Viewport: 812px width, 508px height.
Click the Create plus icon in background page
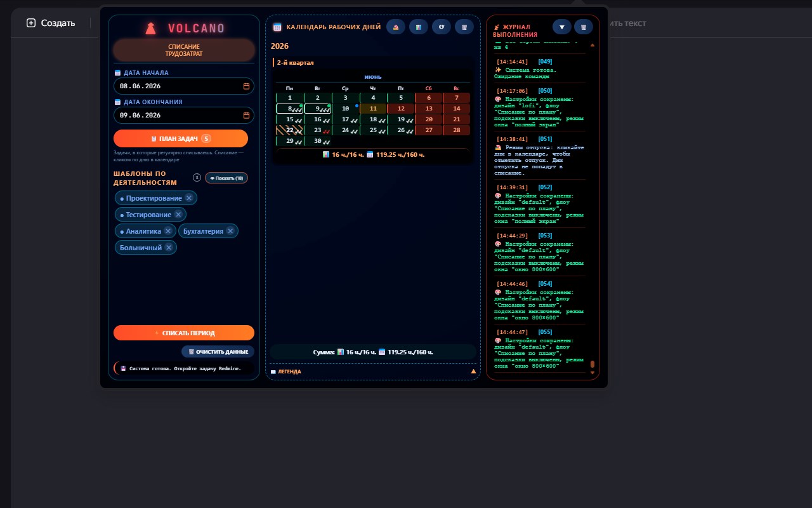(x=31, y=23)
